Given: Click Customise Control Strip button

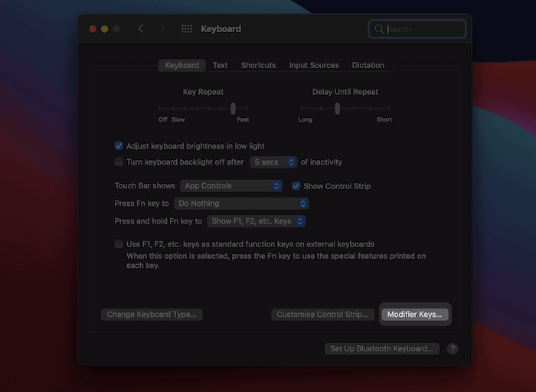Looking at the screenshot, I should (x=322, y=315).
